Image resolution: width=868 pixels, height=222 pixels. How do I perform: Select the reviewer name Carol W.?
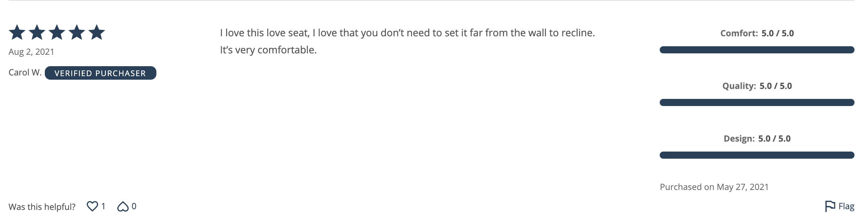coord(25,73)
